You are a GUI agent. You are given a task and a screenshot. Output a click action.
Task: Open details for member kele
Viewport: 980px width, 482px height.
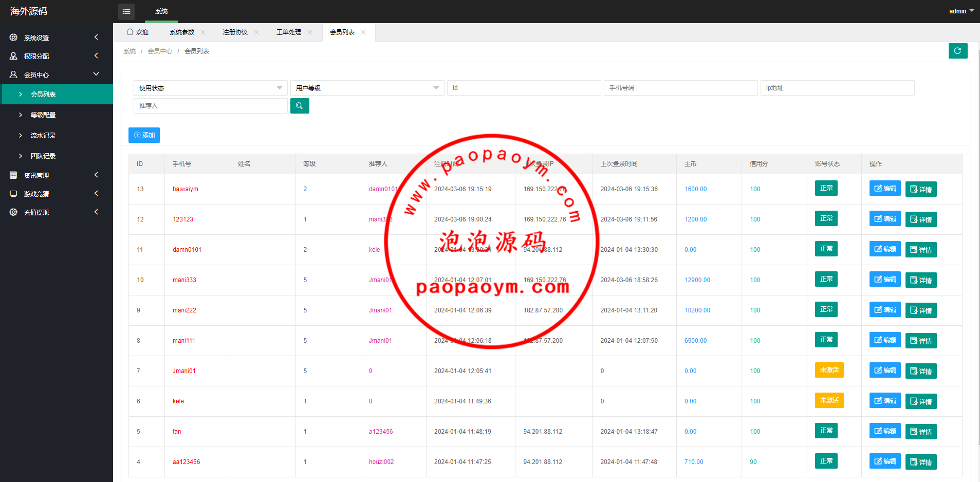click(x=921, y=401)
